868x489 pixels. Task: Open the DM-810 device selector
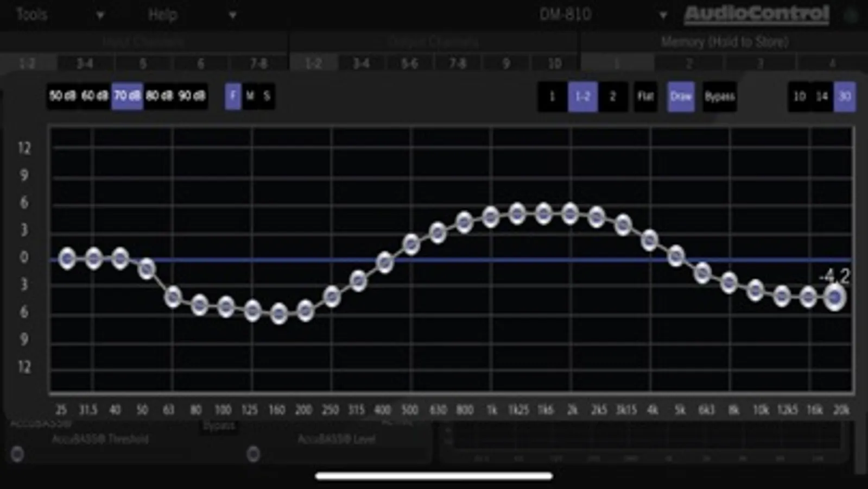(x=565, y=14)
